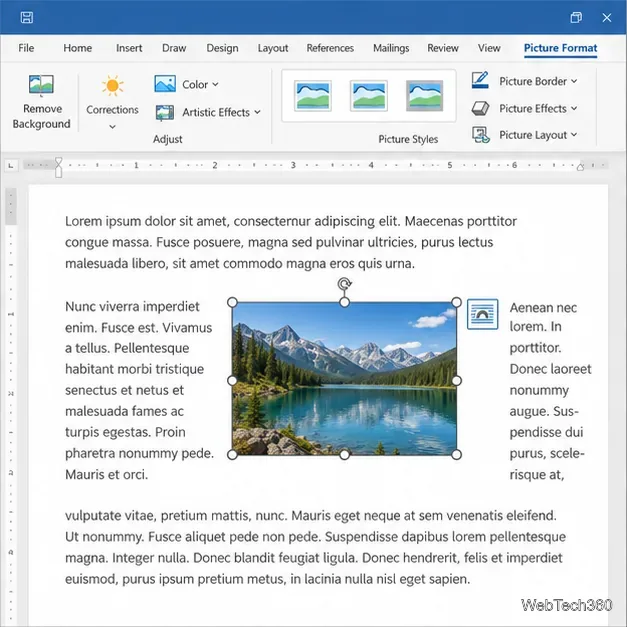The image size is (627, 627).
Task: Click the left middle image handle
Action: tap(232, 380)
